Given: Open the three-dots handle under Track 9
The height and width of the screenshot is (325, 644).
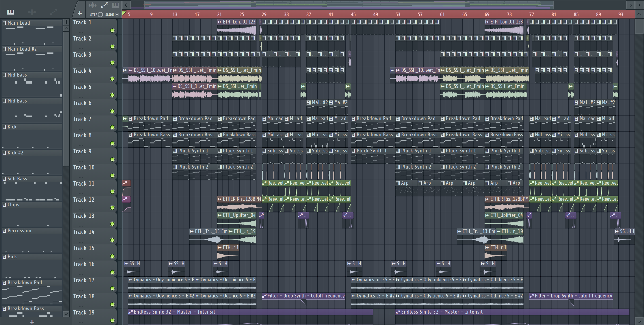Looking at the screenshot, I should tap(80, 161).
